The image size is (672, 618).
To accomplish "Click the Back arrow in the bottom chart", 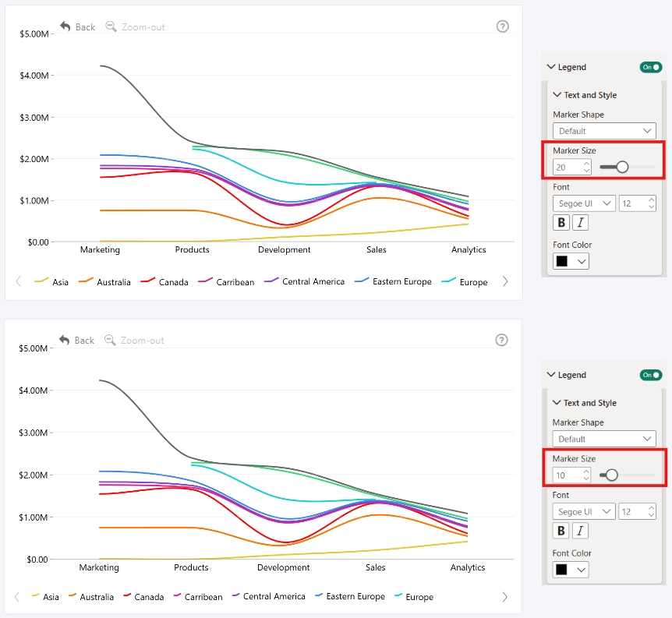I will (x=65, y=341).
